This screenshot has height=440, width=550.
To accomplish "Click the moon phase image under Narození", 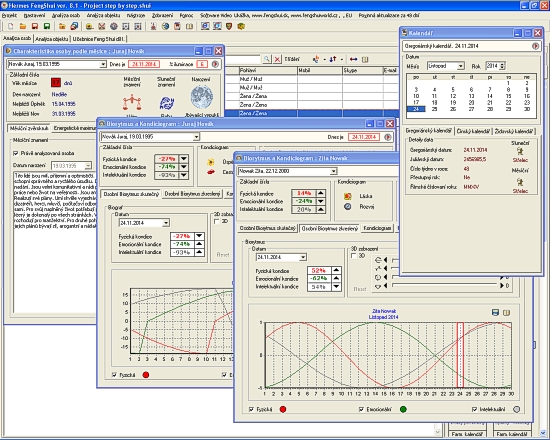I will click(x=202, y=97).
